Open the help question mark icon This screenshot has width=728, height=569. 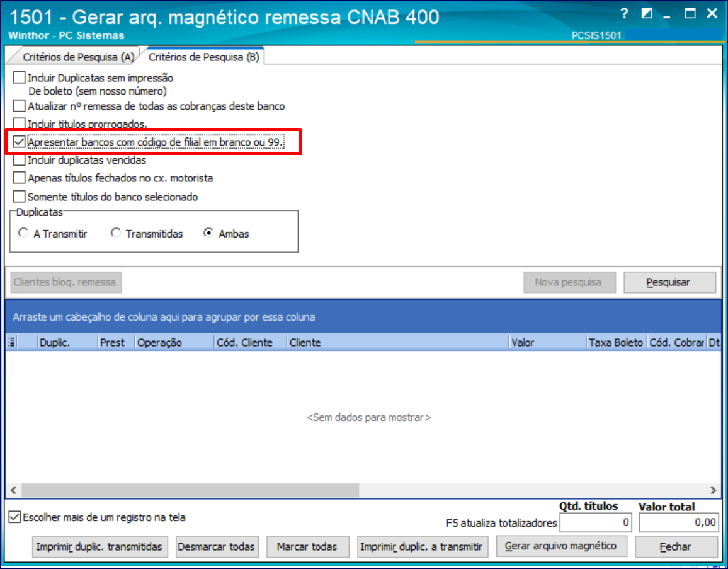(x=625, y=13)
